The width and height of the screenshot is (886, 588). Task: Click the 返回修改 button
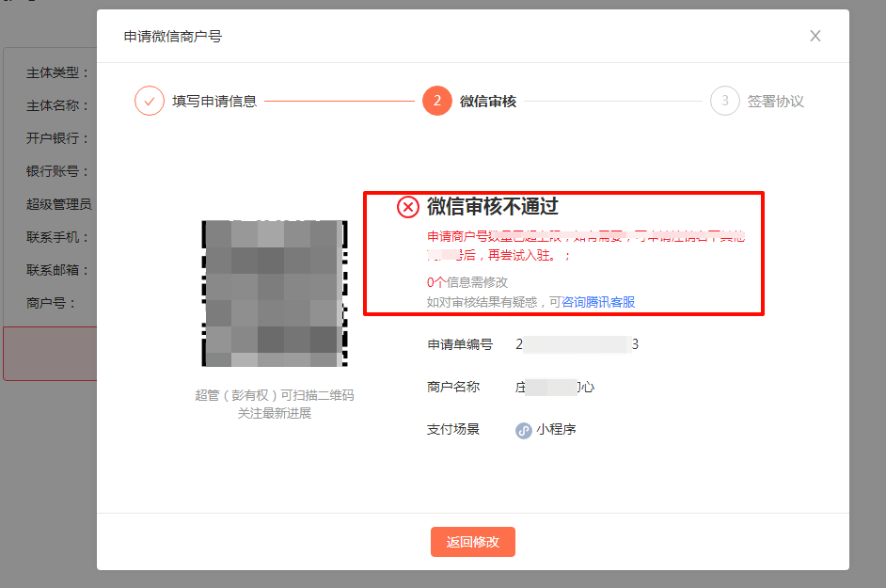tap(472, 542)
